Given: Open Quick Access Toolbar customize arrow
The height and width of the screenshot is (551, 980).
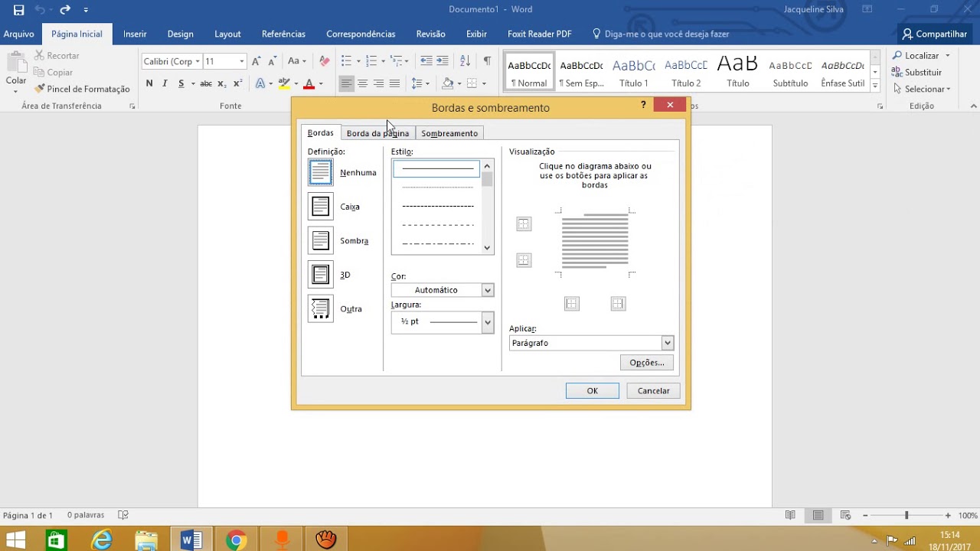Looking at the screenshot, I should 86,10.
